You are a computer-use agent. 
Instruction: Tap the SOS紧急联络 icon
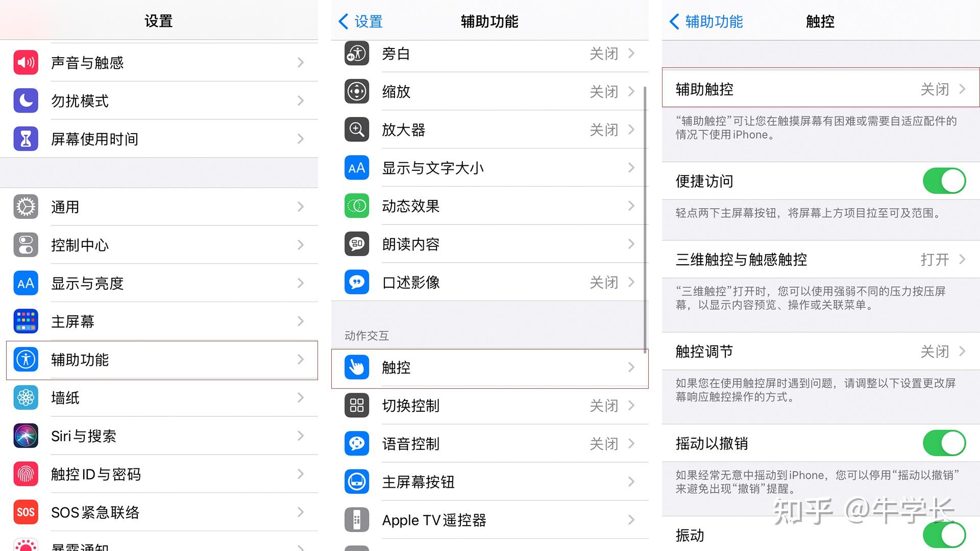click(x=26, y=512)
